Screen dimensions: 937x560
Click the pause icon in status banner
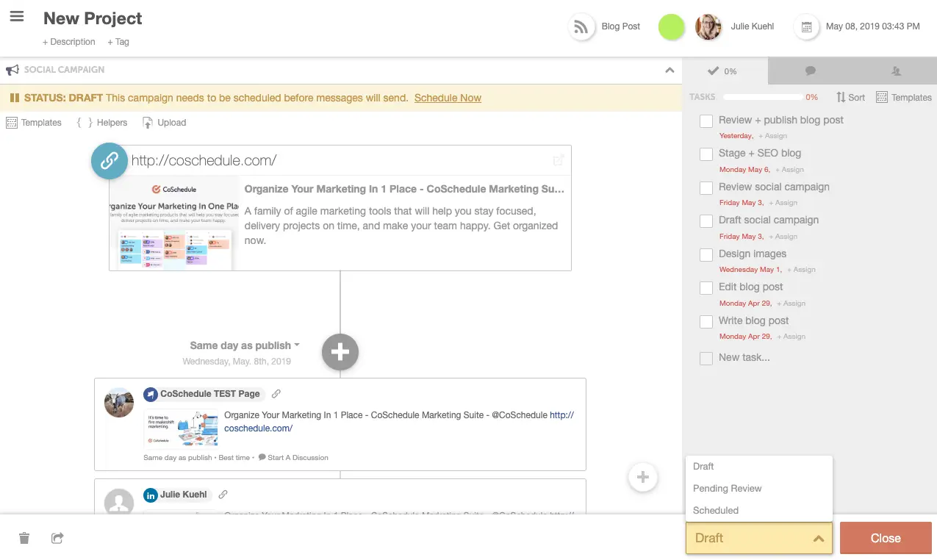(x=14, y=98)
